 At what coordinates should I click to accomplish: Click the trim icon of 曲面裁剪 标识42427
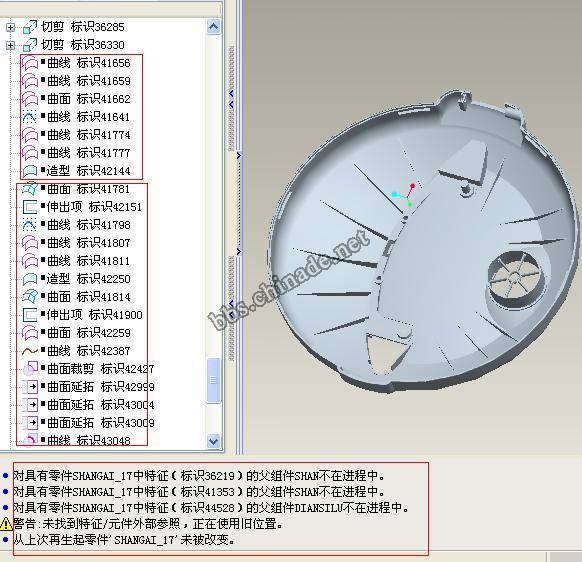[x=30, y=369]
